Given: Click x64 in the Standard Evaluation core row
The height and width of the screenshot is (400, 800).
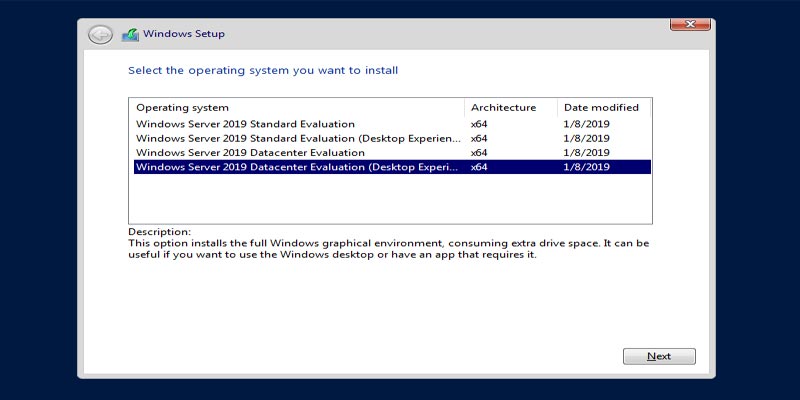Looking at the screenshot, I should (479, 124).
